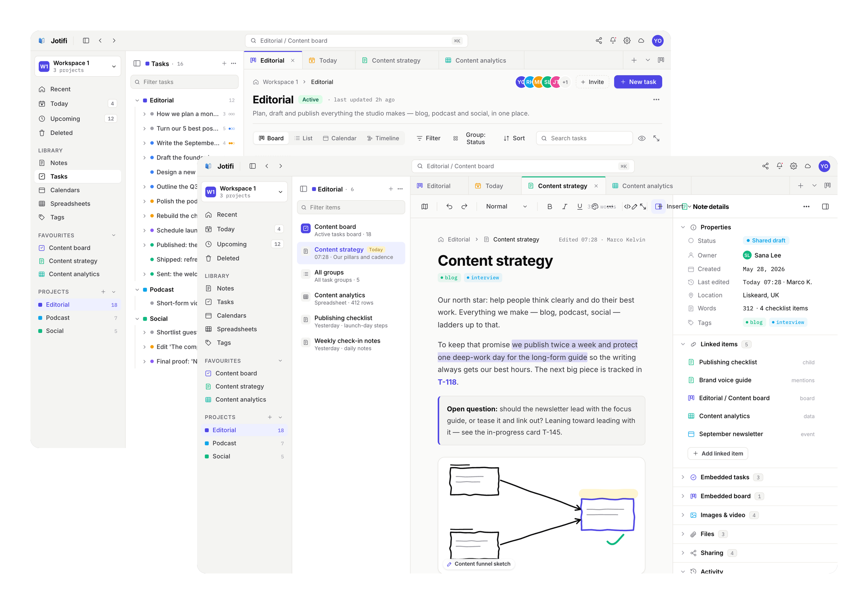
Task: Open Tasks panel more options ellipsis
Action: tap(234, 64)
